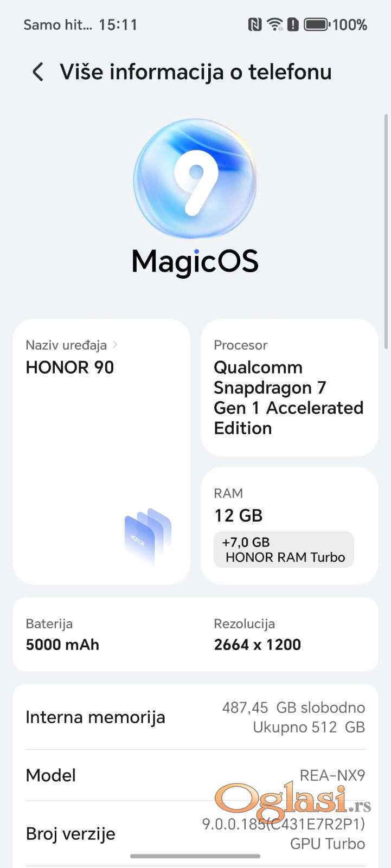The width and height of the screenshot is (391, 868).
Task: Tap the MagicOS 9 logo
Action: click(195, 179)
